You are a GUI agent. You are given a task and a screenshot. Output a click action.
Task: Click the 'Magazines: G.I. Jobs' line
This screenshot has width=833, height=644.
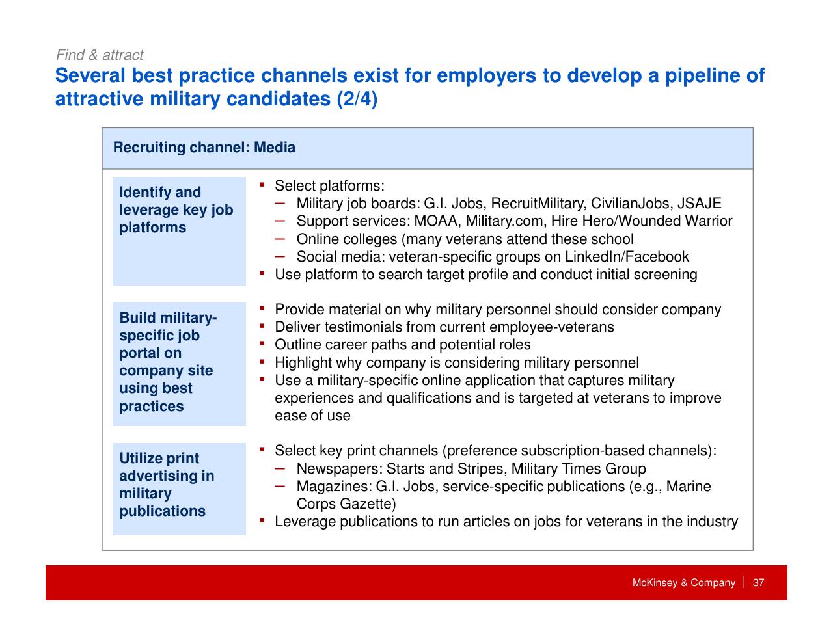(x=504, y=495)
